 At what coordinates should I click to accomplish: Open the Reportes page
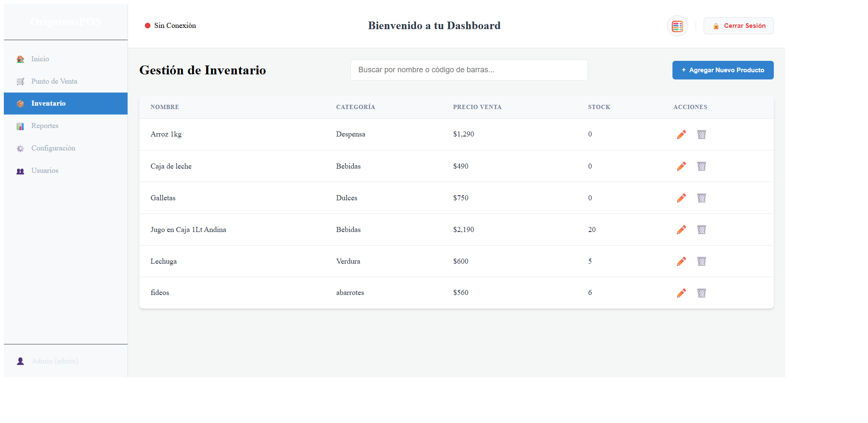click(44, 126)
